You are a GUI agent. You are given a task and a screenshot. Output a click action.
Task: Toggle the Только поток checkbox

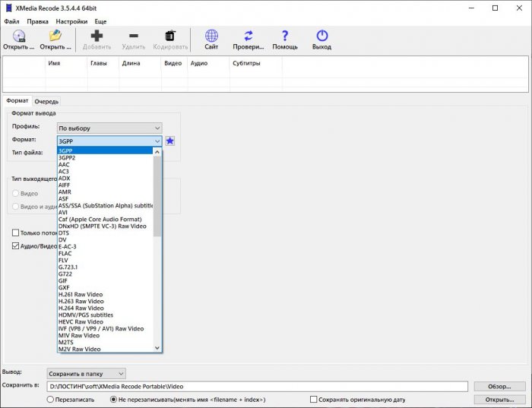(x=15, y=232)
